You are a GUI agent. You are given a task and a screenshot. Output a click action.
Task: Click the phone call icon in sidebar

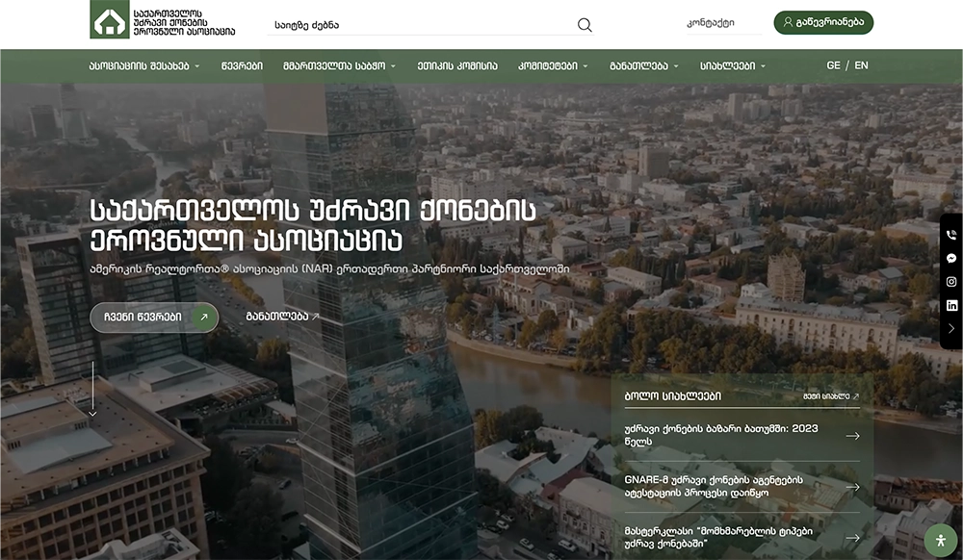click(951, 235)
